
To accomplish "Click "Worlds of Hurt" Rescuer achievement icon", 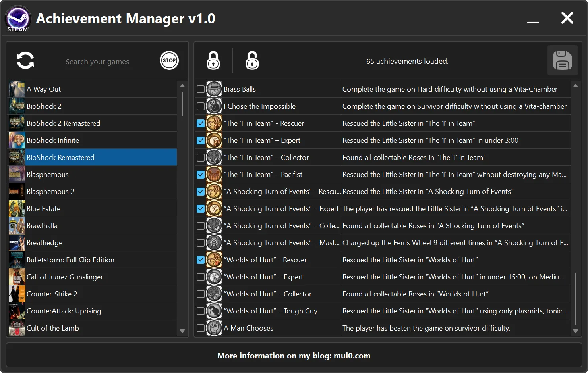I will point(214,260).
